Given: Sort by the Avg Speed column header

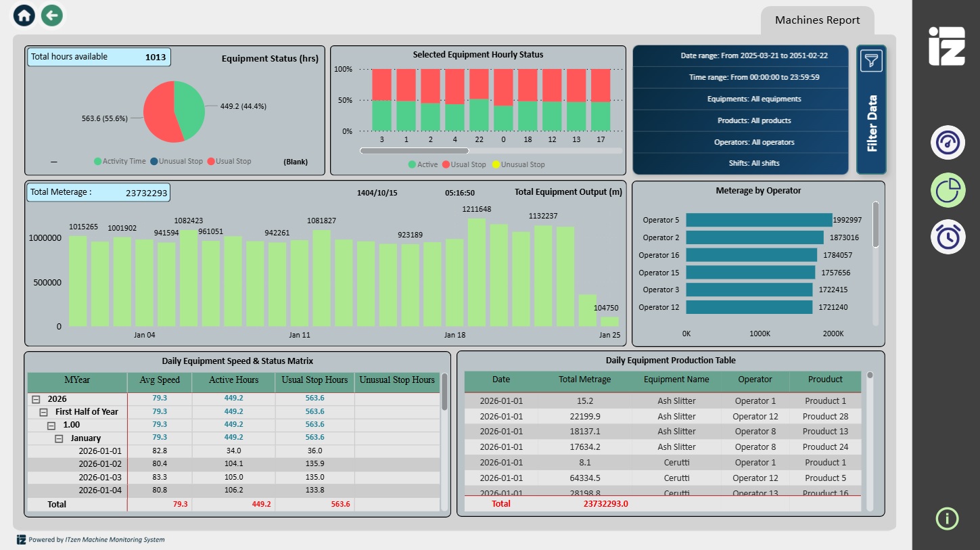Looking at the screenshot, I should click(160, 380).
